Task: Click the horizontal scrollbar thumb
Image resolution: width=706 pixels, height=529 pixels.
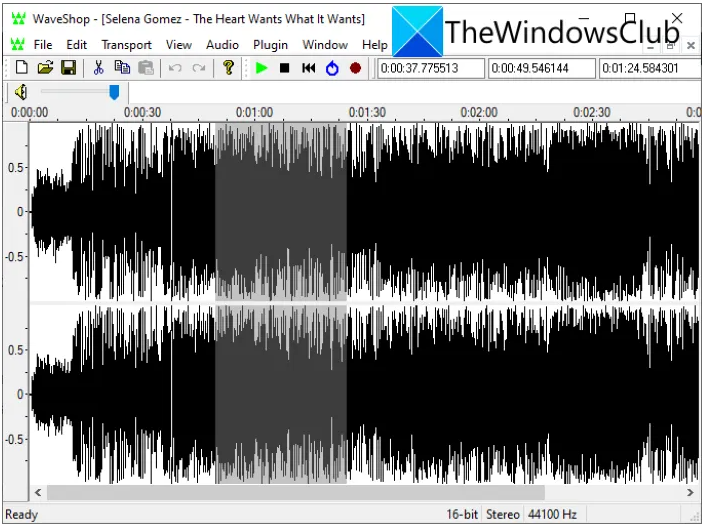Action: tap(296, 492)
